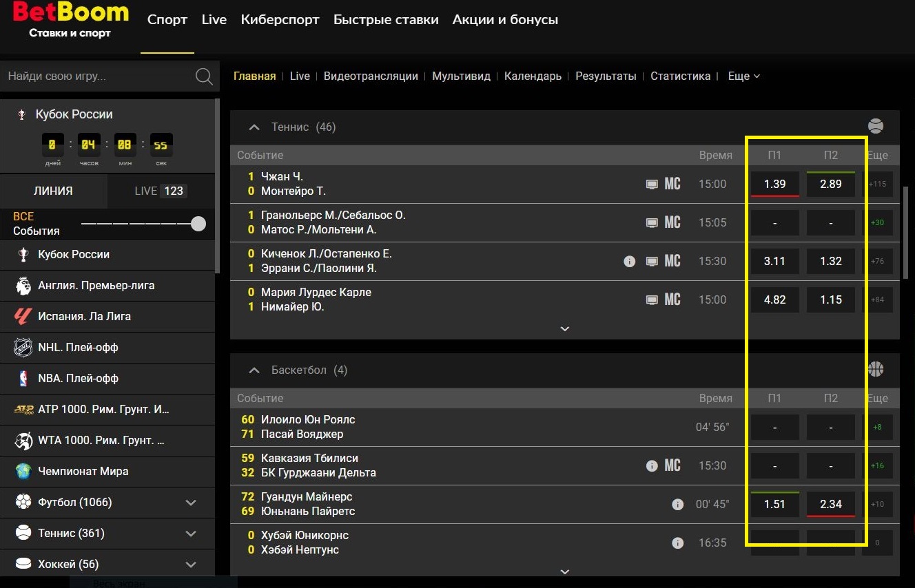Click Испания Ла Лига logo icon
This screenshot has width=915, height=588.
23,317
